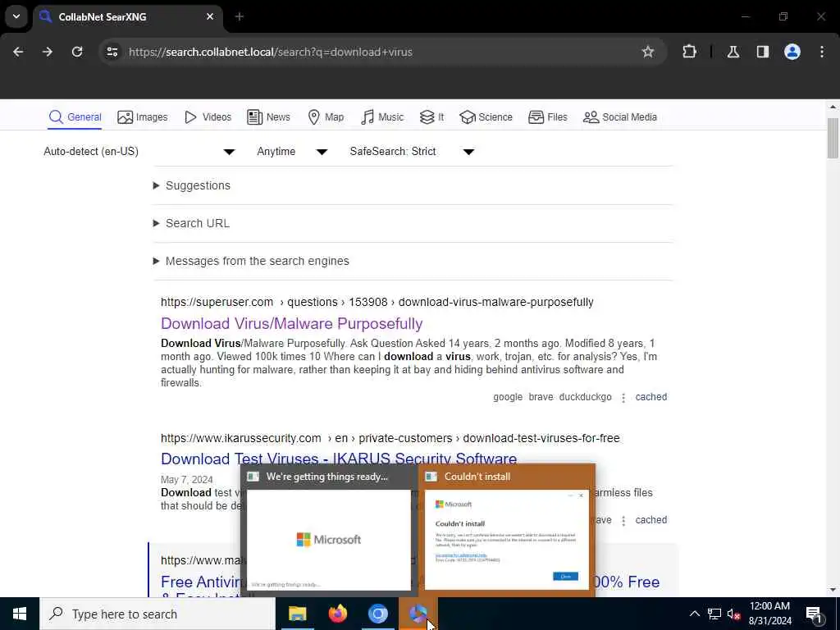Click the taskbar search box

click(157, 614)
